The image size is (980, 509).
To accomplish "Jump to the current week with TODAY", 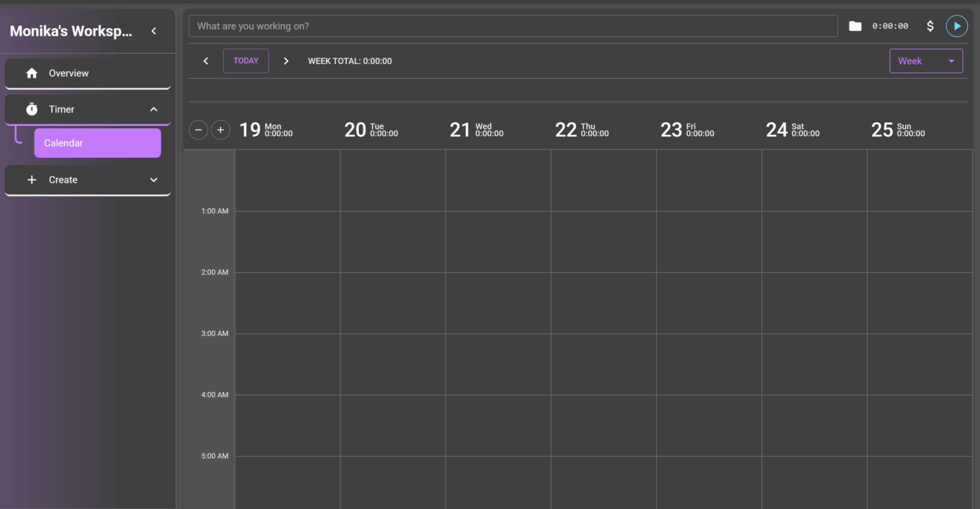I will [x=246, y=61].
